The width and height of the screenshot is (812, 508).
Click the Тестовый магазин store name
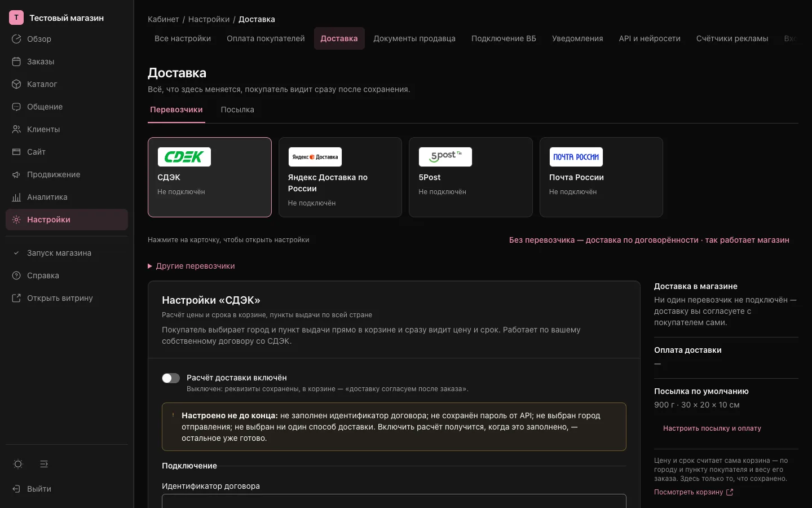point(67,18)
